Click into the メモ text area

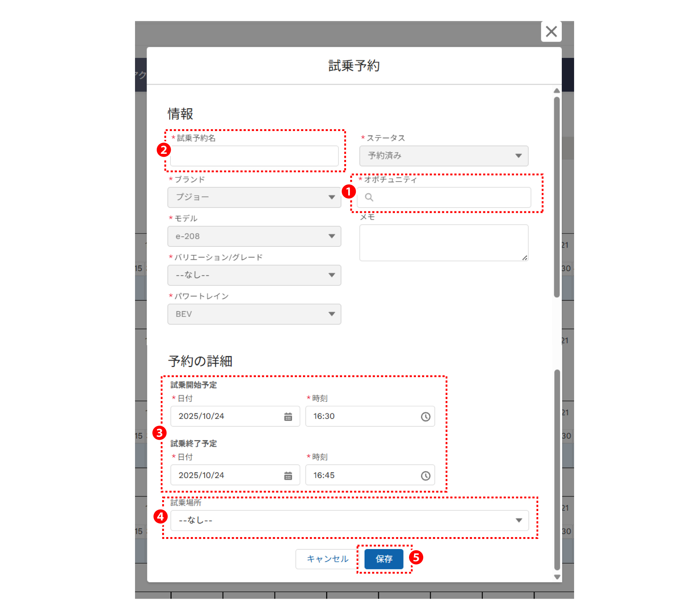click(443, 242)
